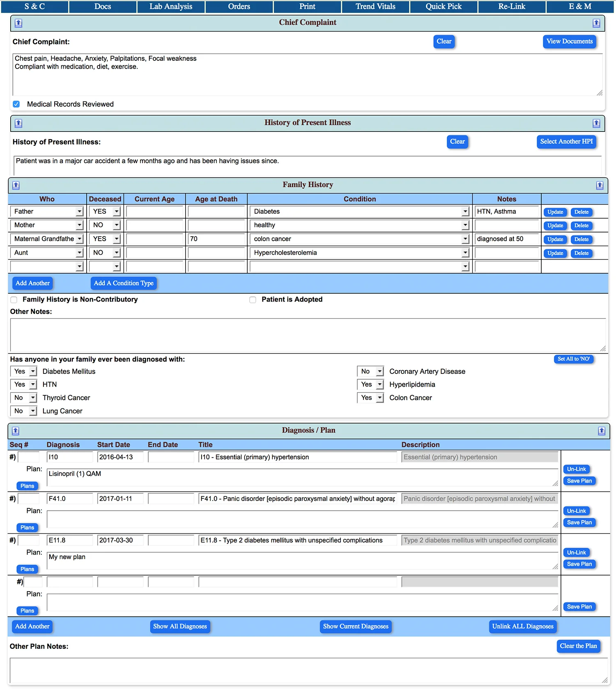
Task: Click Notes field showing HTN, Asthma
Action: (507, 212)
